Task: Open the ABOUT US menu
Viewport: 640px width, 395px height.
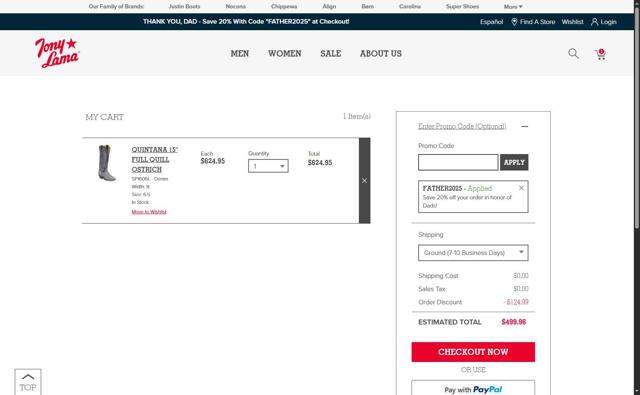Action: tap(381, 53)
